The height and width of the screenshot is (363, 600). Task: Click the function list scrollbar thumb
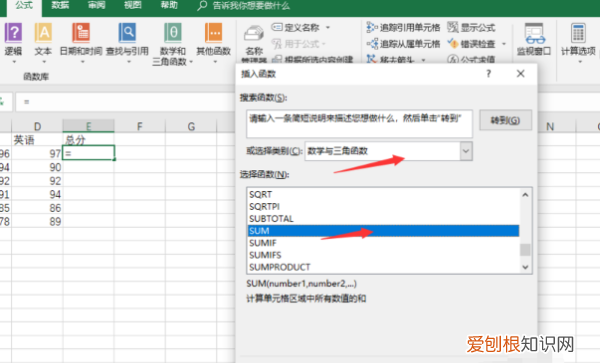pos(525,250)
